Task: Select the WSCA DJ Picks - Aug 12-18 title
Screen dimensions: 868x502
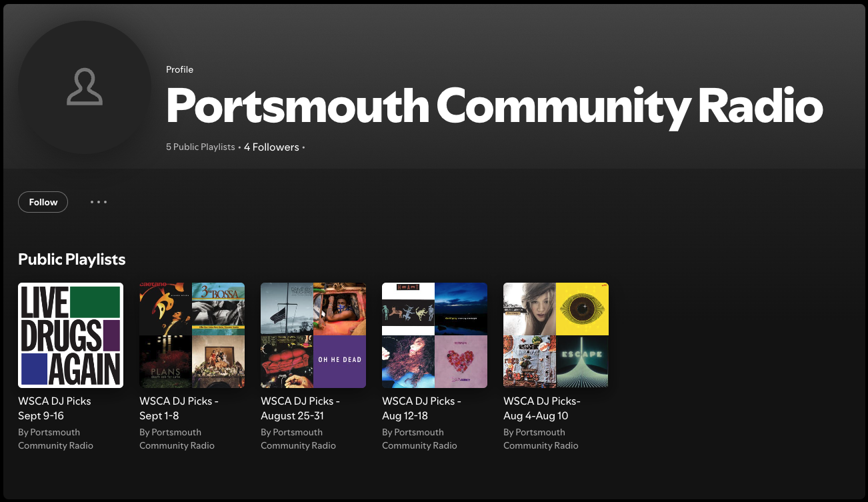Action: click(421, 408)
